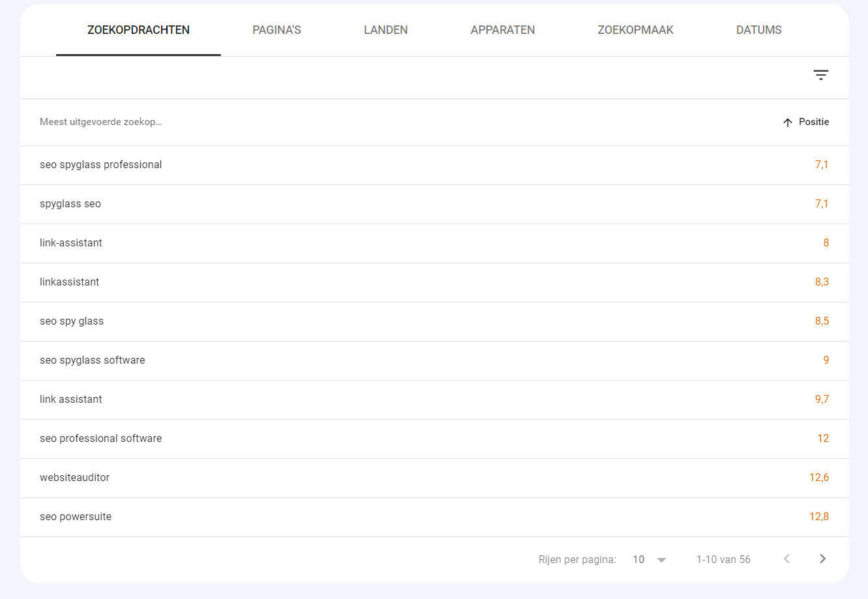Open rows per page dropdown
The image size is (868, 599).
650,559
